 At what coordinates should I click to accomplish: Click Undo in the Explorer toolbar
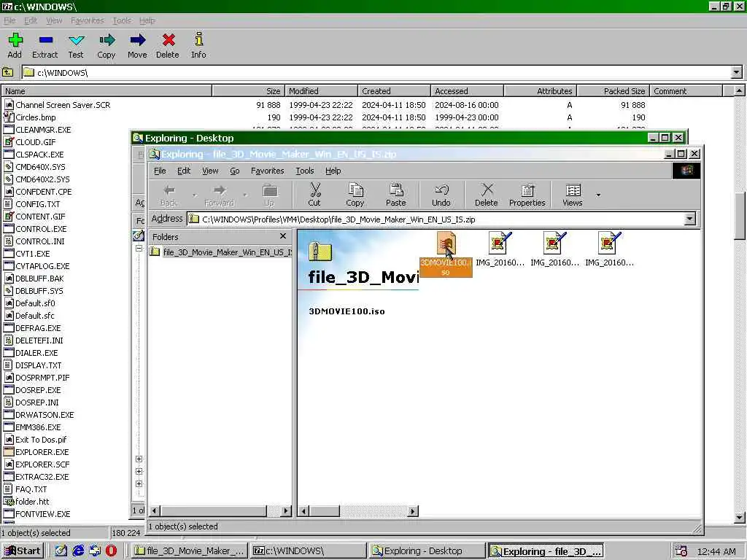click(441, 194)
